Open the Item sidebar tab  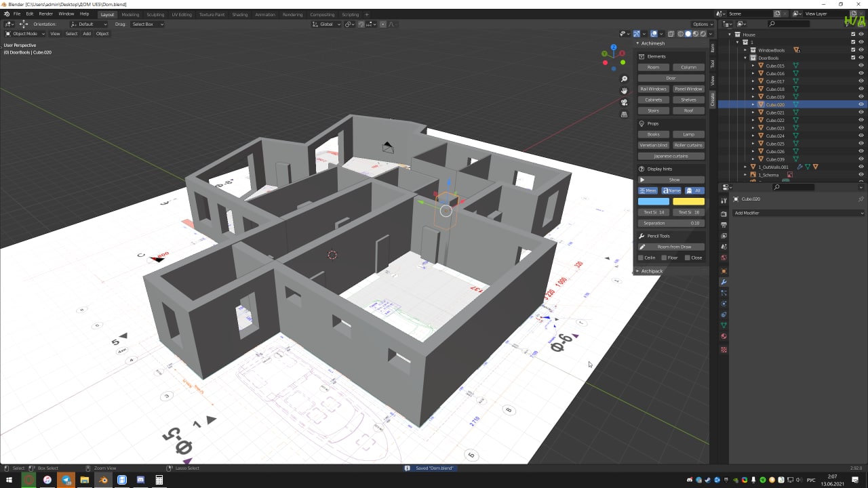click(x=713, y=48)
